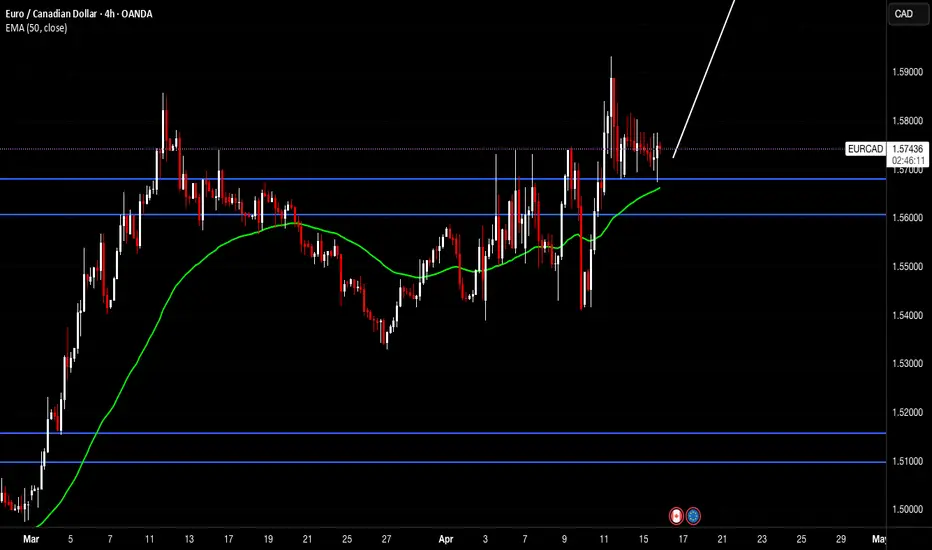
Task: Click the 1.54000 price axis label
Action: coord(907,315)
